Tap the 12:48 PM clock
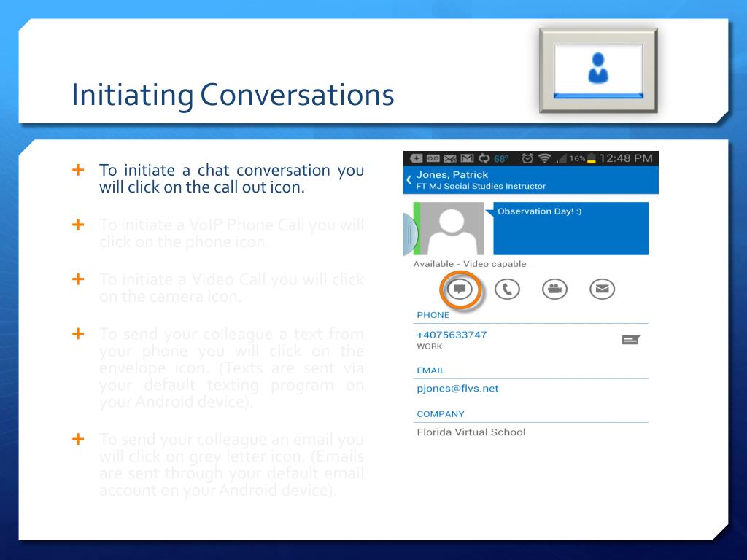This screenshot has height=560, width=747. (625, 158)
